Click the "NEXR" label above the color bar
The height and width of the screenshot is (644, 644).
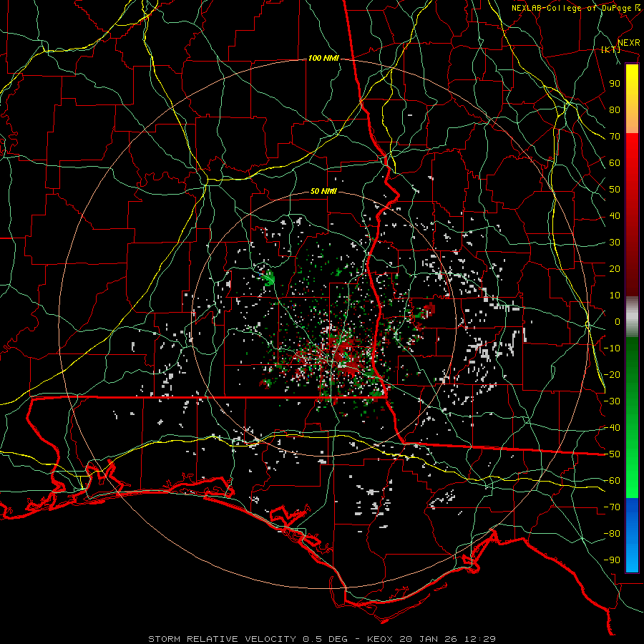pos(628,43)
